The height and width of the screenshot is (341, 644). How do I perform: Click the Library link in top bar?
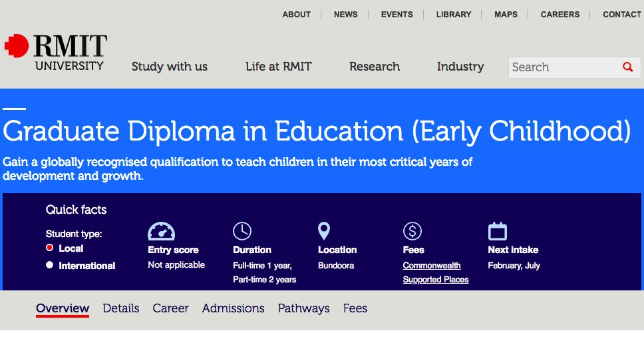point(452,14)
